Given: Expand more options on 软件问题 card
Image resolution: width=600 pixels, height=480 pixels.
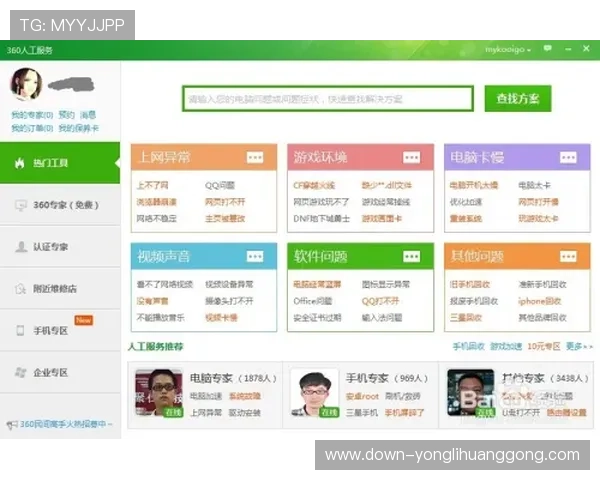Looking at the screenshot, I should click(x=411, y=256).
